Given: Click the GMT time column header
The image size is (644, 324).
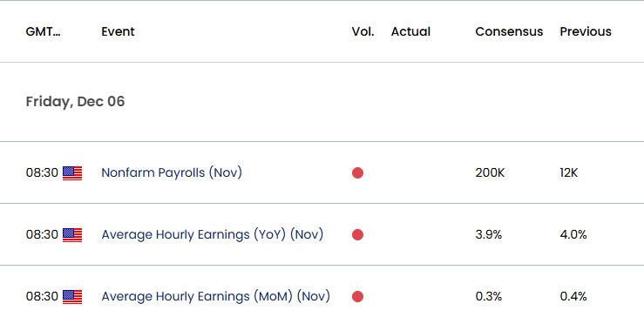Looking at the screenshot, I should [x=43, y=31].
